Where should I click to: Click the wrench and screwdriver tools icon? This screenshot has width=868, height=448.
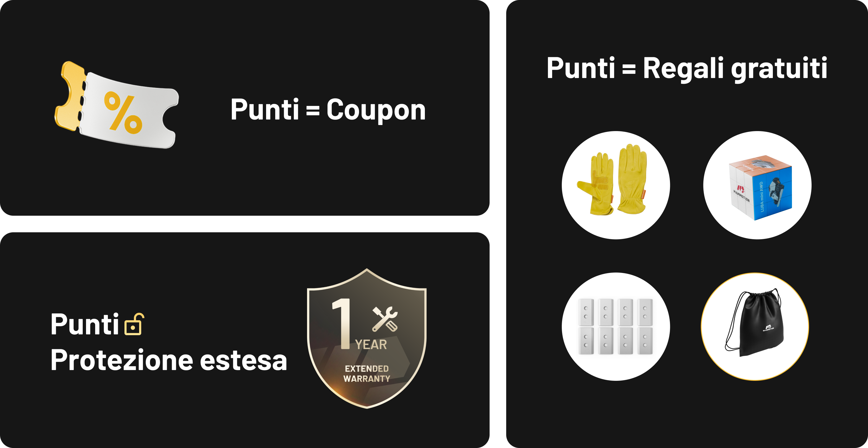(385, 319)
